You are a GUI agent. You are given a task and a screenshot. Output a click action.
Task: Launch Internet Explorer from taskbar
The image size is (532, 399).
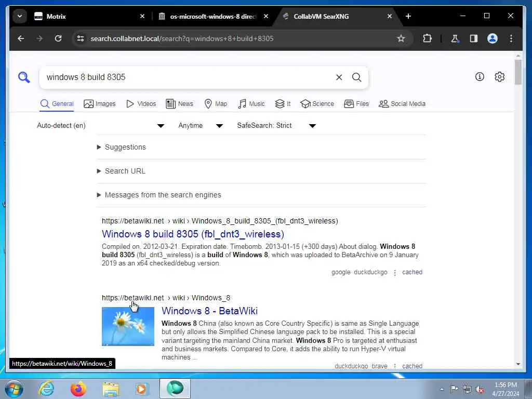coord(46,389)
